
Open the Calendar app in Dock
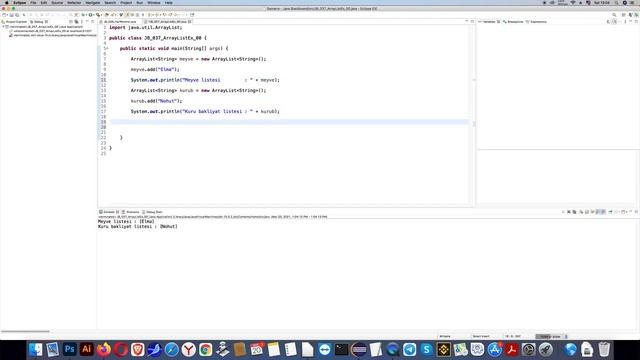click(x=257, y=349)
